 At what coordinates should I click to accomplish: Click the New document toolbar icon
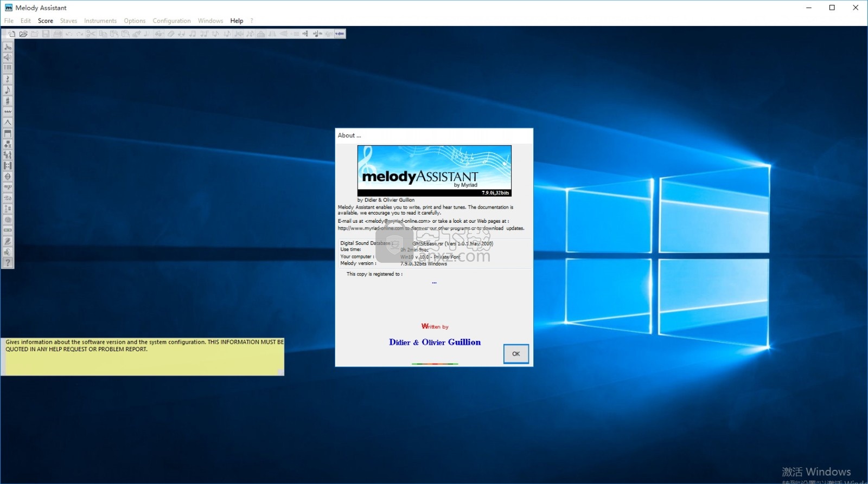coord(11,34)
